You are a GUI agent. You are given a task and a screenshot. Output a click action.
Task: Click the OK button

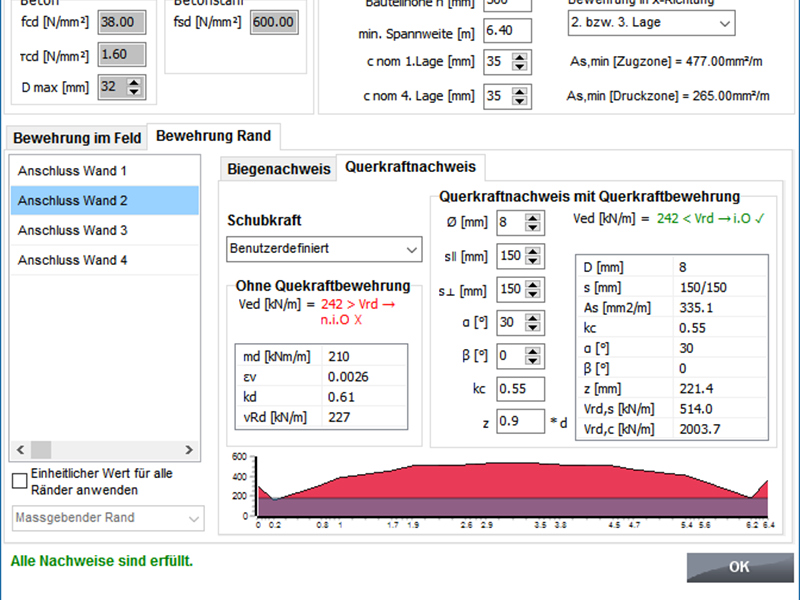point(738,567)
